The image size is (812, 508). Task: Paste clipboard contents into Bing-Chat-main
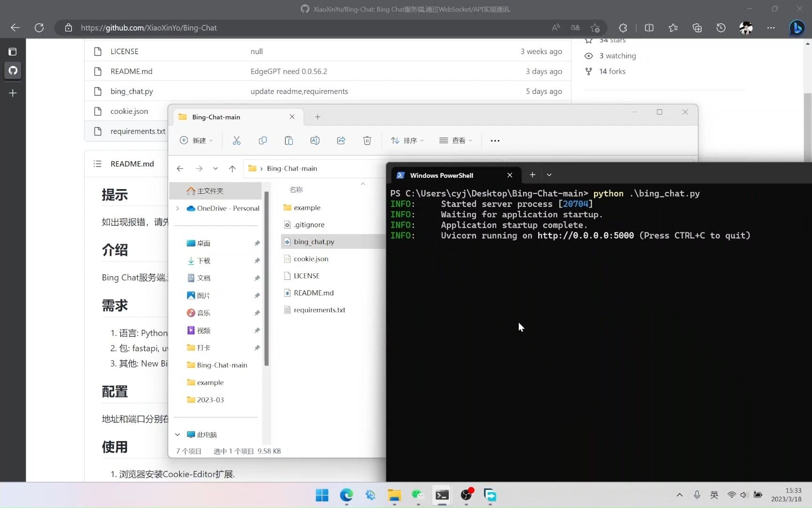point(289,140)
